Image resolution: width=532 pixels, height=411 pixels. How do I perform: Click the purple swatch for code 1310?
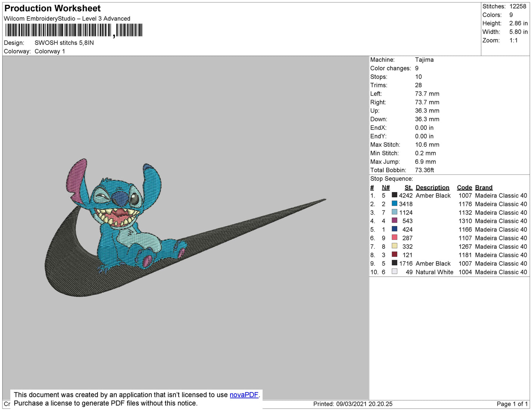tap(394, 220)
